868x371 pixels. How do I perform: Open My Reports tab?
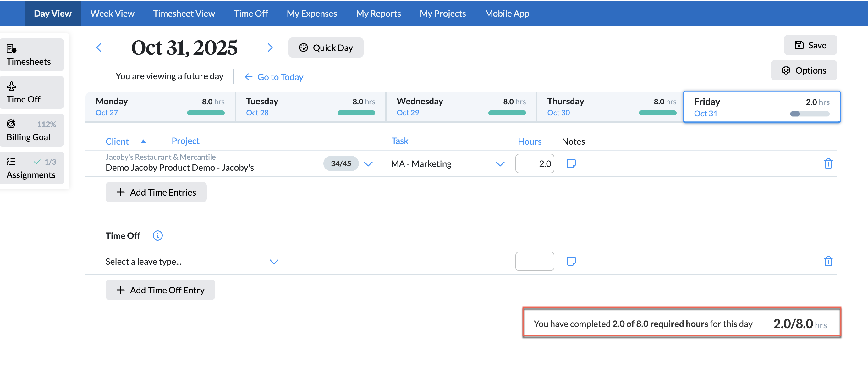tap(378, 13)
